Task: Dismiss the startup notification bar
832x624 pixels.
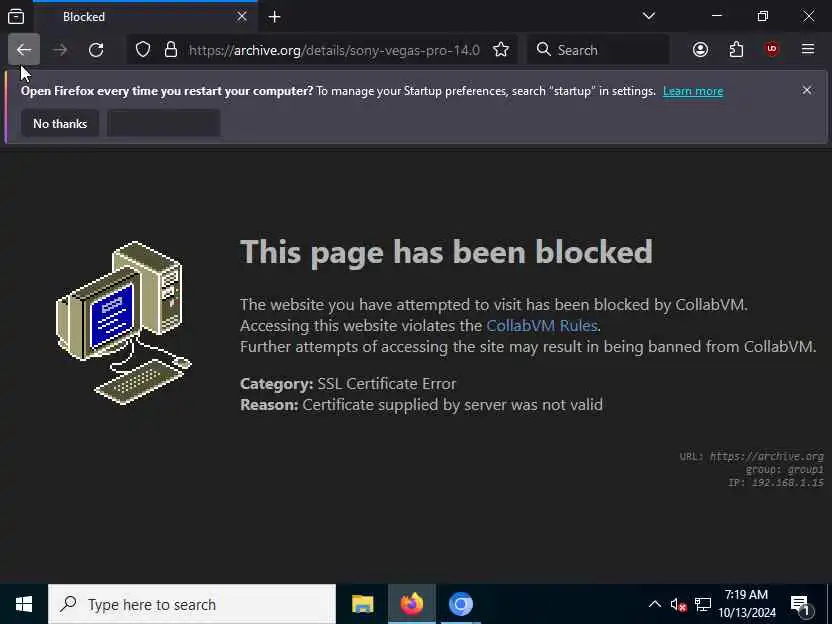Action: 807,90
